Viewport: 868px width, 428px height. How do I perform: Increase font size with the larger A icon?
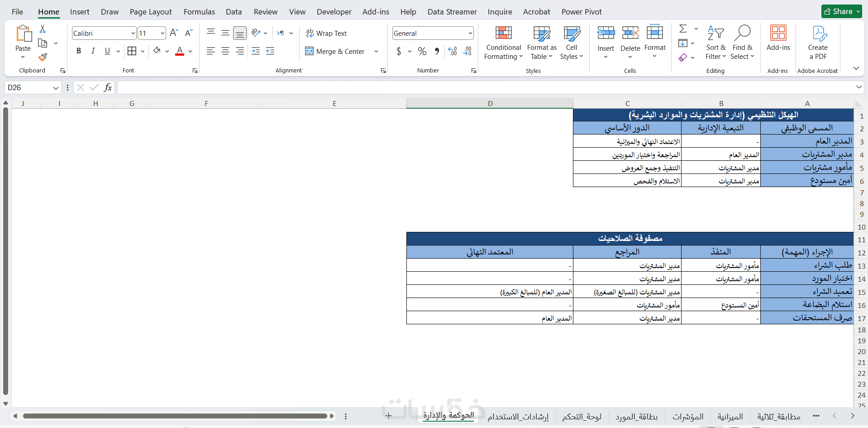click(x=174, y=33)
